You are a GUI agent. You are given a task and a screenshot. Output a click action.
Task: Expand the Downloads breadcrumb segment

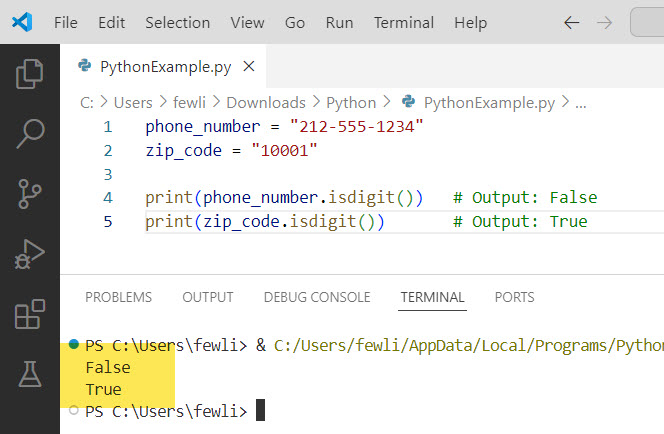point(266,103)
